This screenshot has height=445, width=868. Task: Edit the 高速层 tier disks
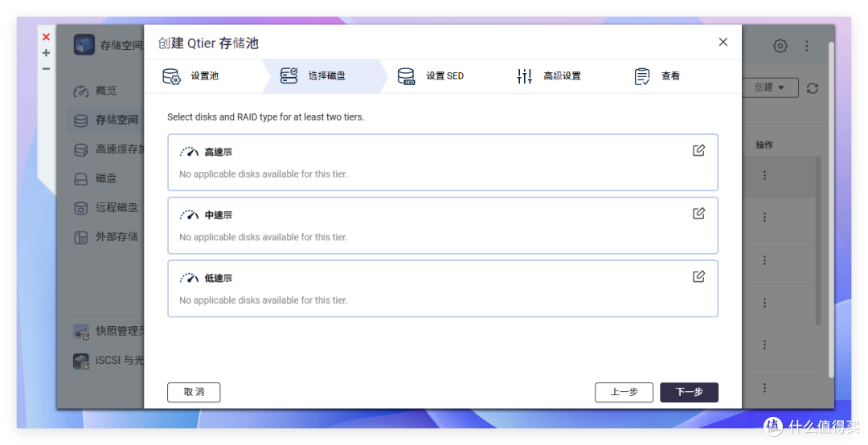(x=698, y=150)
